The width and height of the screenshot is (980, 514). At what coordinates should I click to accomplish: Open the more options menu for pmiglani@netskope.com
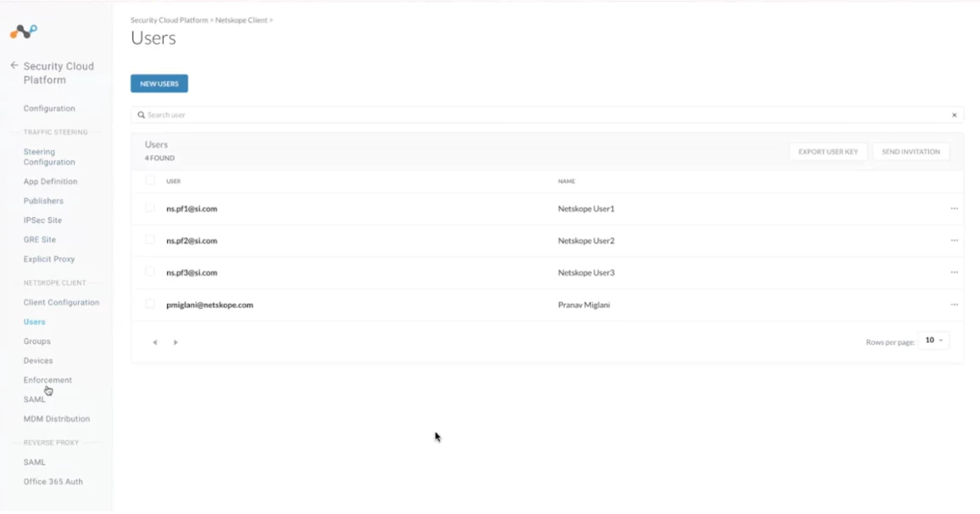(955, 305)
